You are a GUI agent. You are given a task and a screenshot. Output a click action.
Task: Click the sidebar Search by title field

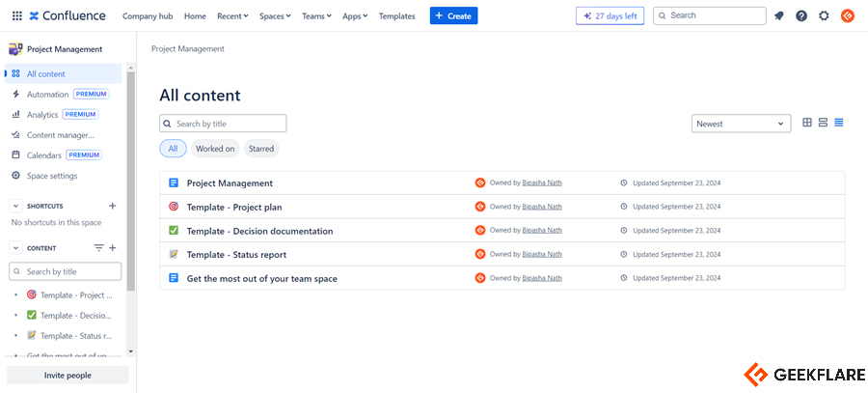[x=66, y=271]
